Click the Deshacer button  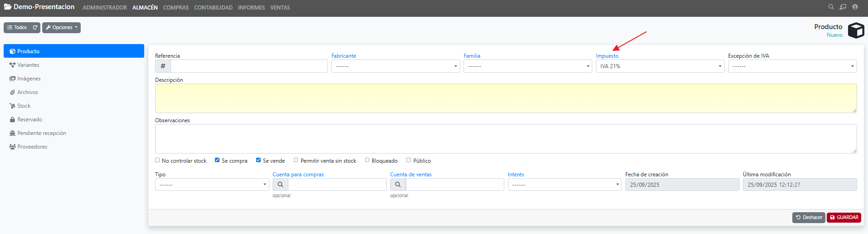click(809, 218)
